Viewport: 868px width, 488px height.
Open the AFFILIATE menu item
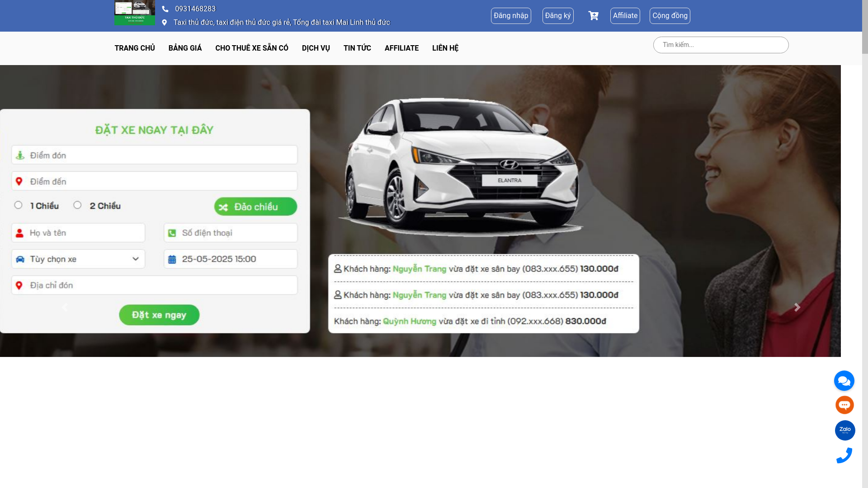pos(401,48)
